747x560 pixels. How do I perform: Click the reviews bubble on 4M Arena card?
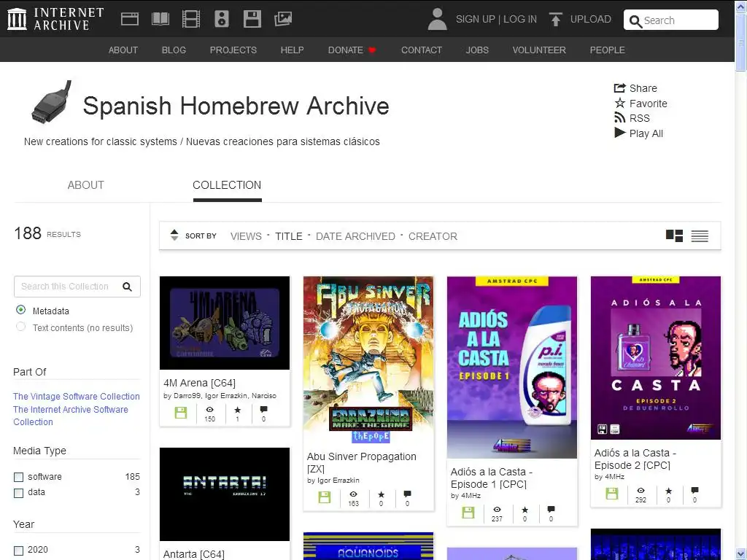click(263, 410)
